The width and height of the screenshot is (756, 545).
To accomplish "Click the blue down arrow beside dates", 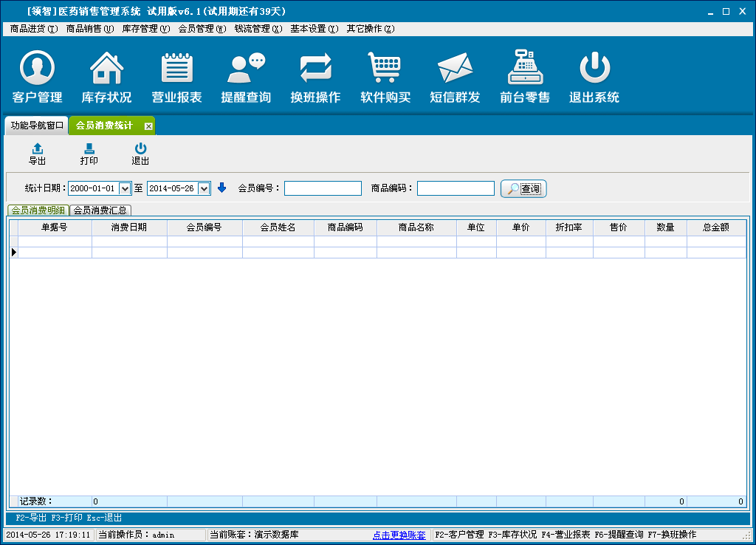I will click(221, 188).
